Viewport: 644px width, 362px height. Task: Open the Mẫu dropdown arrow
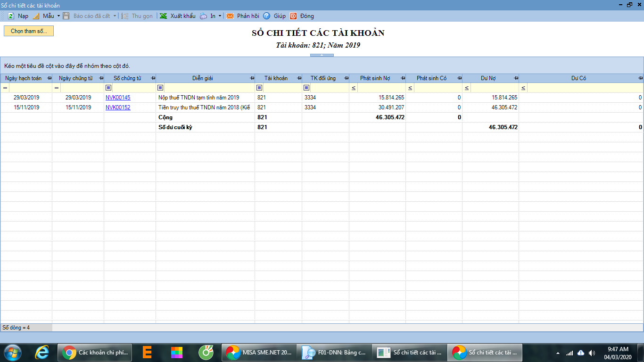[58, 16]
